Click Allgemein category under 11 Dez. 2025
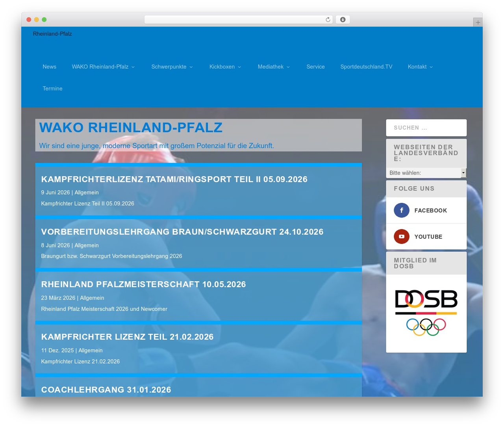Image resolution: width=504 pixels, height=427 pixels. coord(91,351)
